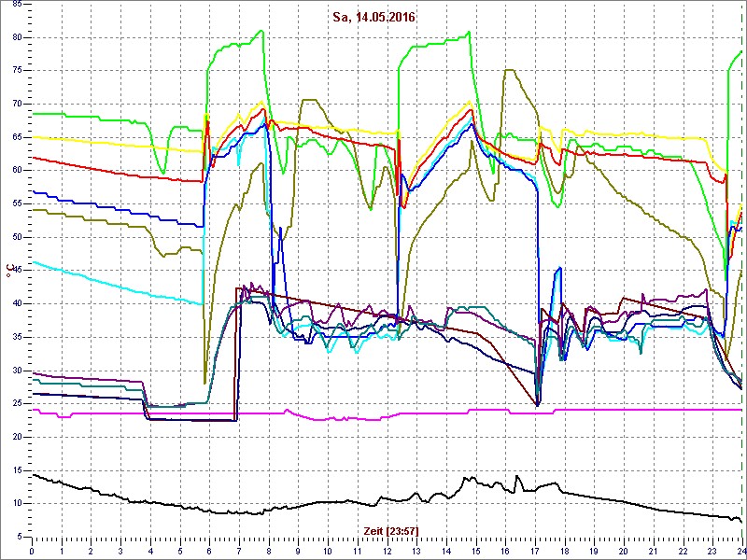Click the 35 label on temperature axis
The width and height of the screenshot is (747, 560).
16,338
